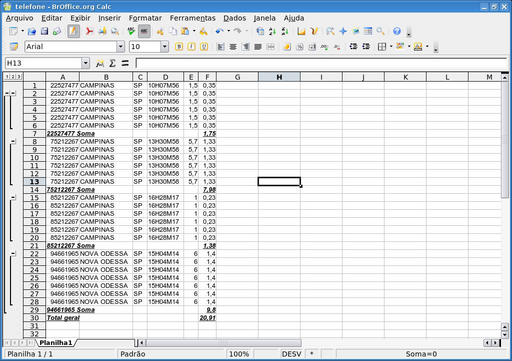Screen dimensions: 512x361
Task: Click the Save document icon
Action: coord(44,31)
